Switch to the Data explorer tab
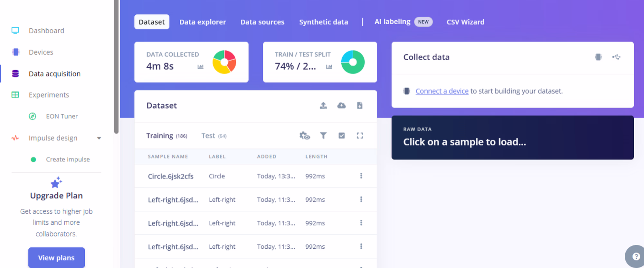 203,22
